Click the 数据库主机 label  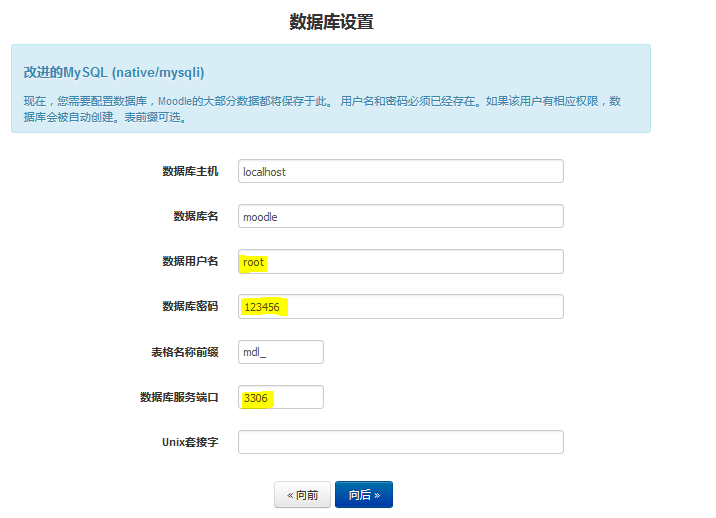tap(190, 171)
